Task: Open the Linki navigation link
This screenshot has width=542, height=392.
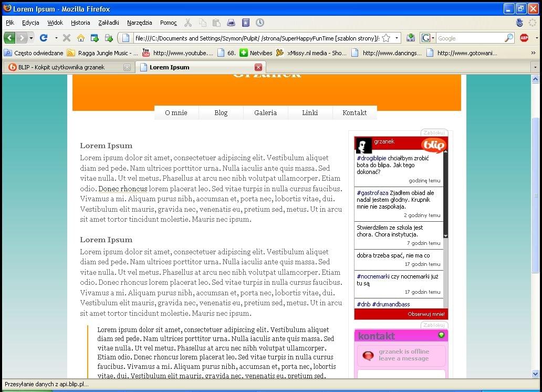Action: point(310,113)
